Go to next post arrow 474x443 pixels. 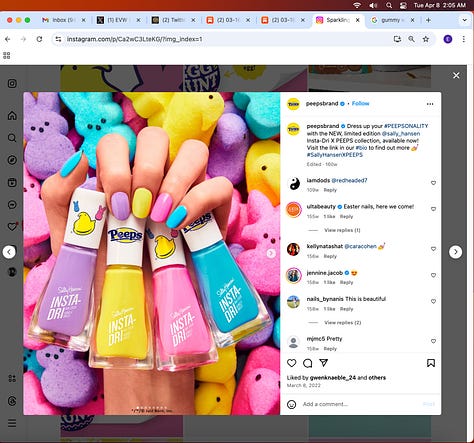455,252
